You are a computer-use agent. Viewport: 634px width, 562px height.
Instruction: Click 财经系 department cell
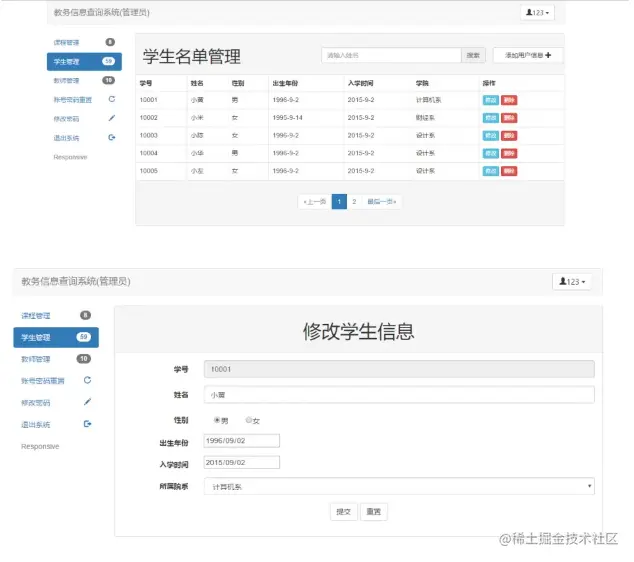(x=425, y=118)
